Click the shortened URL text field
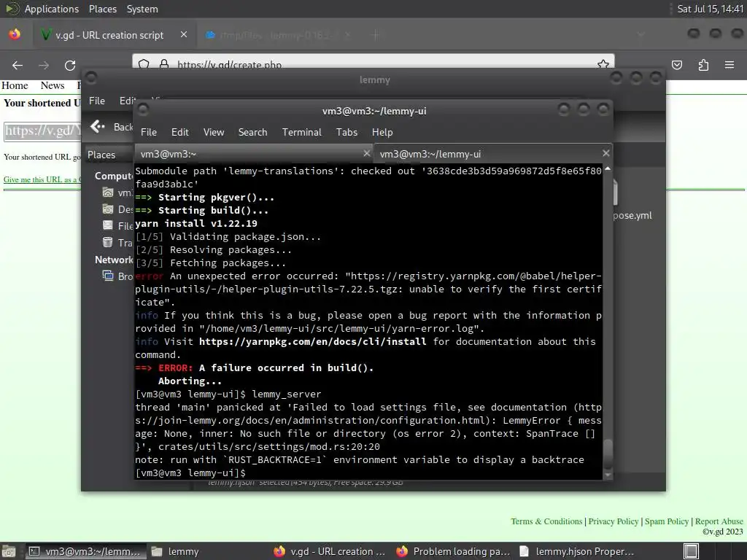Image resolution: width=747 pixels, height=560 pixels. click(42, 131)
